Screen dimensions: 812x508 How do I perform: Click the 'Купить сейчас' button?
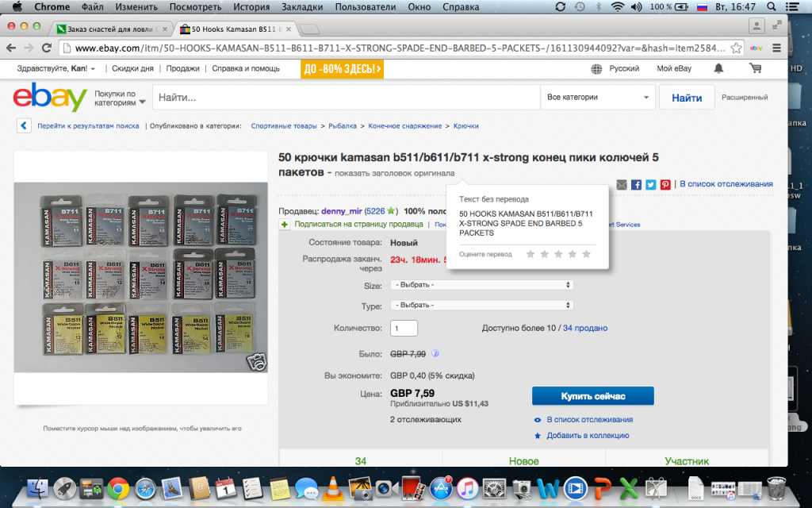(593, 396)
